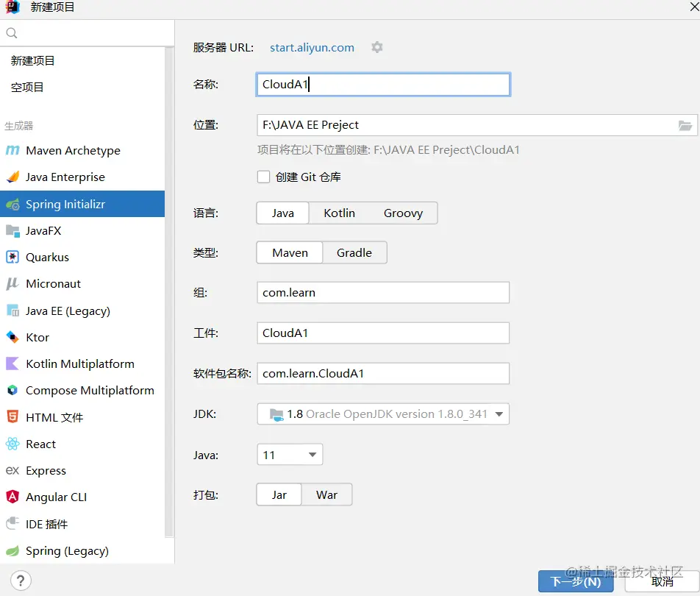Image resolution: width=700 pixels, height=596 pixels.
Task: Click the Java EE (Legacy) icon
Action: click(x=12, y=311)
